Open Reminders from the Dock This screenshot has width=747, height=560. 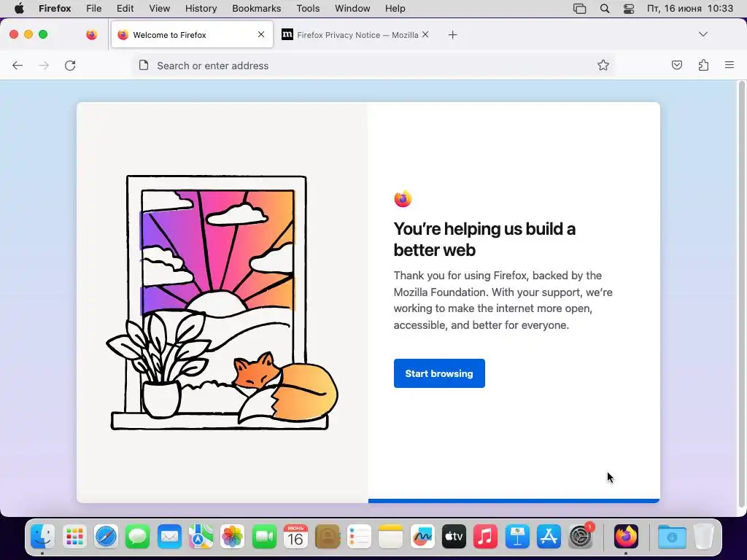coord(359,537)
